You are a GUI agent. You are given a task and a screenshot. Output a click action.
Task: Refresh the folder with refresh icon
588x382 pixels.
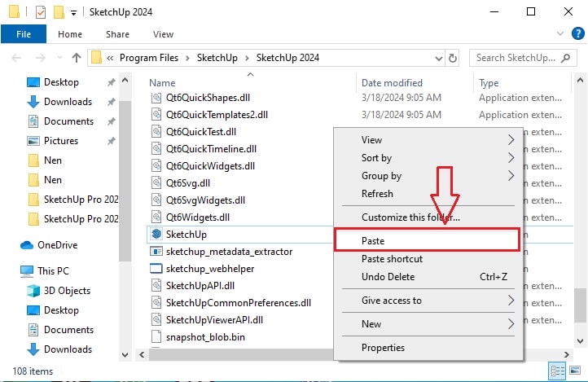(453, 58)
